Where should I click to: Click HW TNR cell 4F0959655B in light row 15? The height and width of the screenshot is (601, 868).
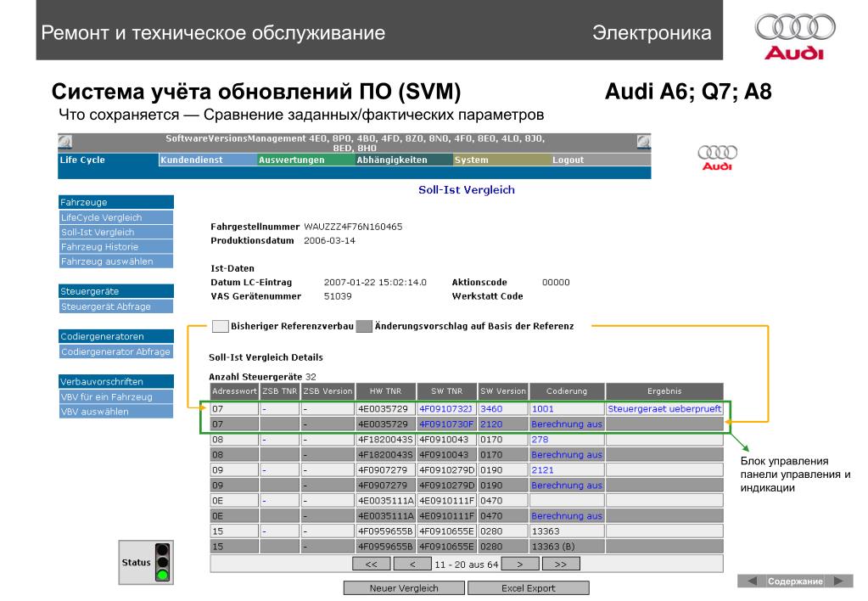(x=385, y=531)
